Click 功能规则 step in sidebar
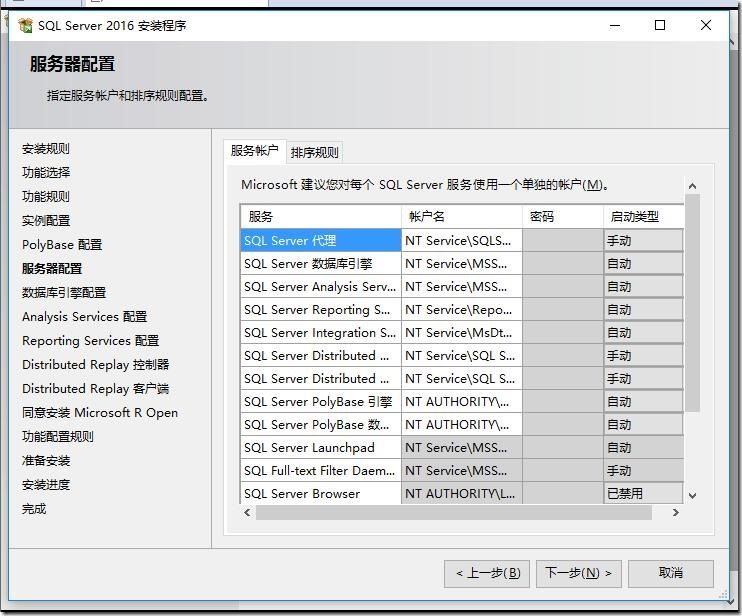The image size is (742, 616). [x=46, y=197]
